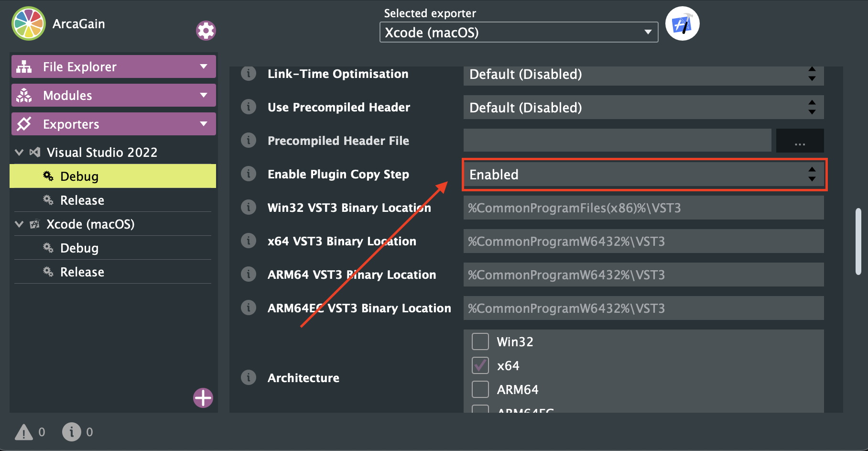868x451 pixels.
Task: Edit ARM64EC VST3 Binary Location field
Action: [x=643, y=308]
